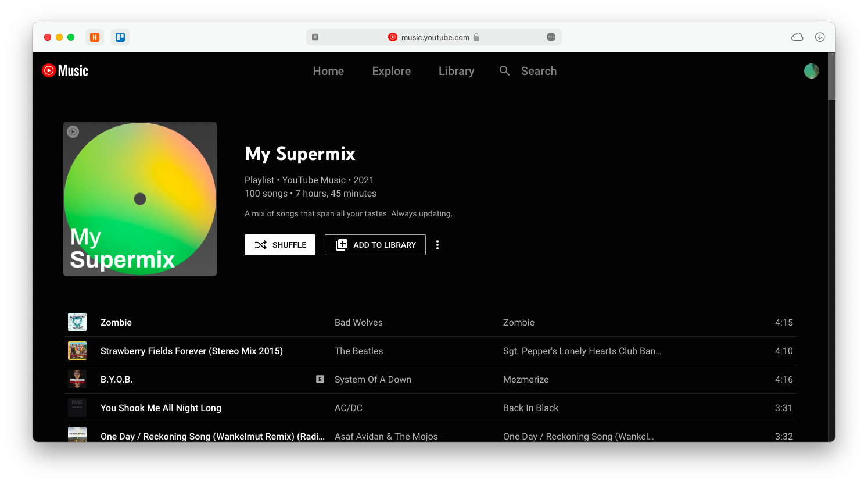The width and height of the screenshot is (868, 485).
Task: Open the playlist three-dot more options menu
Action: [x=437, y=245]
